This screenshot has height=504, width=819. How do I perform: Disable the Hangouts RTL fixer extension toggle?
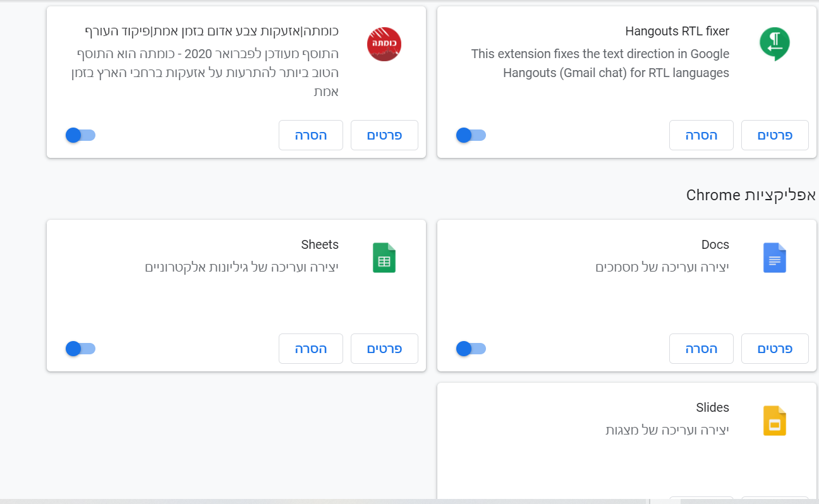tap(470, 135)
